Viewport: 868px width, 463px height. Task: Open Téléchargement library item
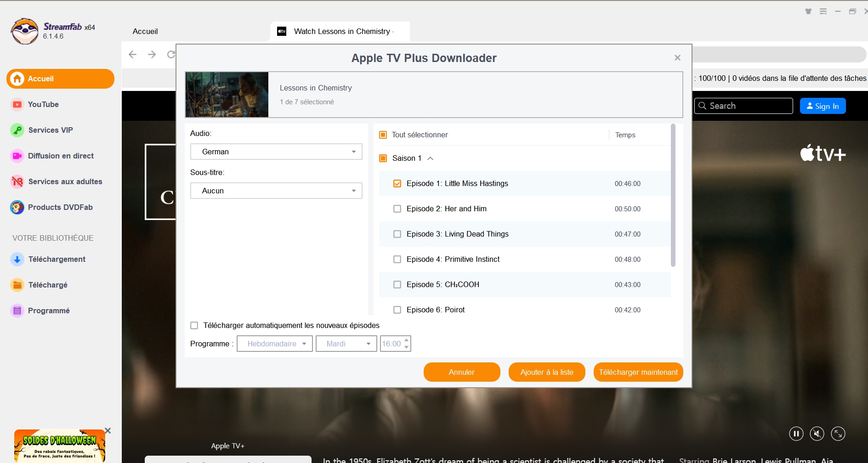coord(48,259)
